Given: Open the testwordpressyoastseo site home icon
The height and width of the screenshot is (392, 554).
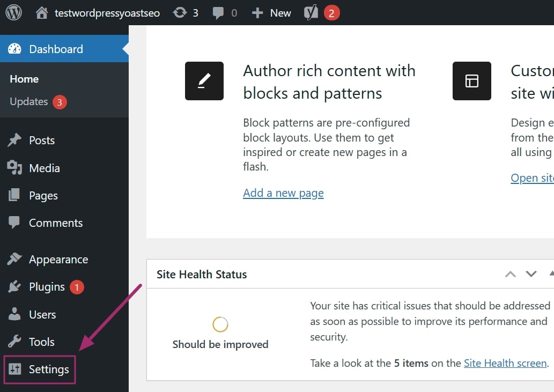Looking at the screenshot, I should (x=42, y=13).
